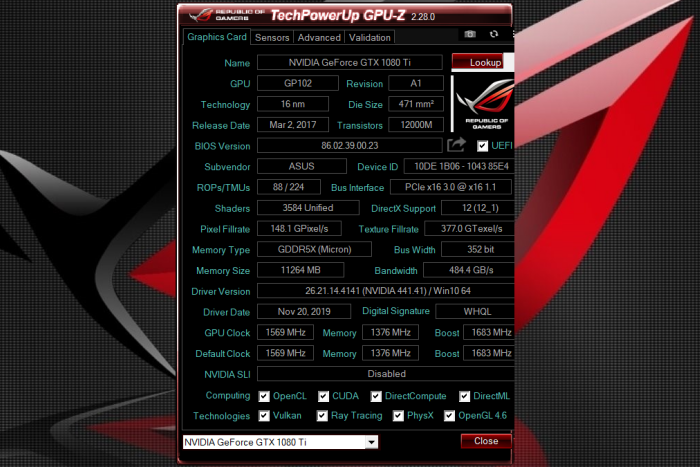Click the GPU Clock row Boost value 1683 MHz
The height and width of the screenshot is (467, 700).
489,332
